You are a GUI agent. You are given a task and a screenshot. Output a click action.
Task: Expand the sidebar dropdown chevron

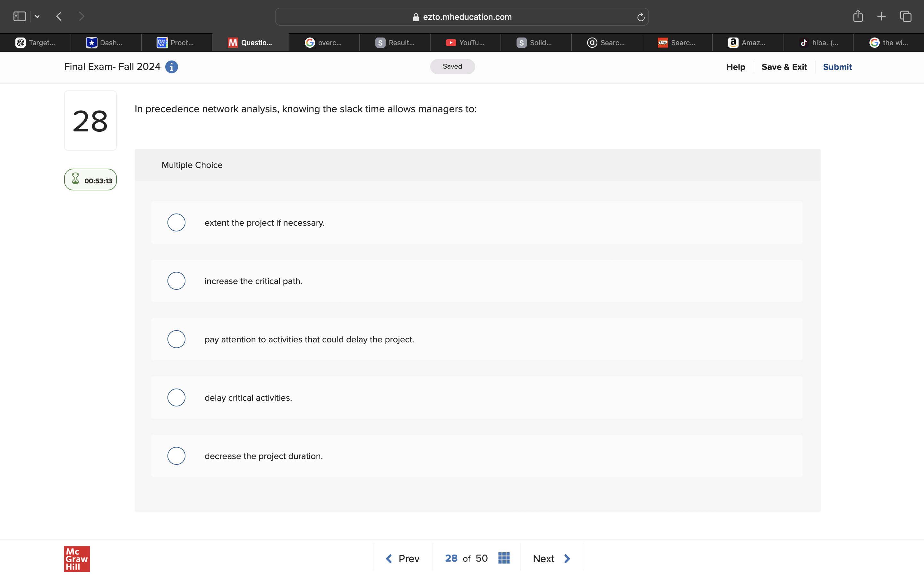(37, 16)
